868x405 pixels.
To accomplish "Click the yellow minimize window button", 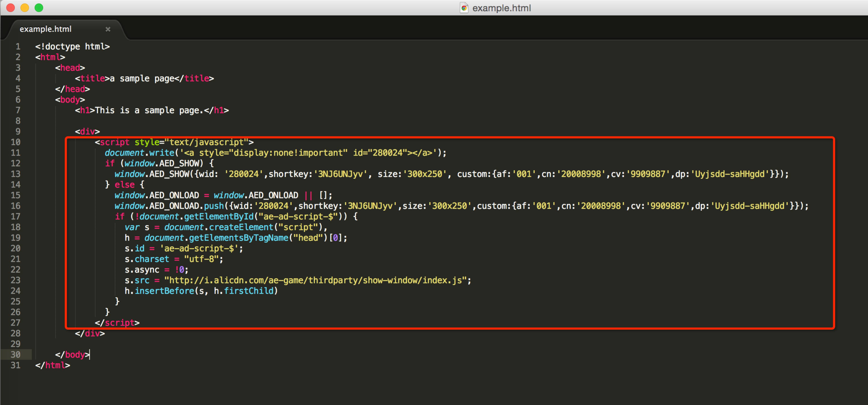I will point(25,8).
